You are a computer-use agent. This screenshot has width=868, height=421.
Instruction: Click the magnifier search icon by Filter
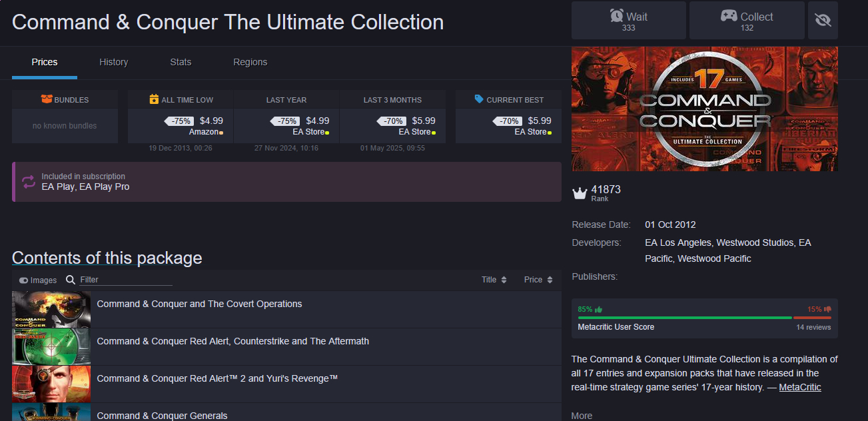(x=71, y=280)
